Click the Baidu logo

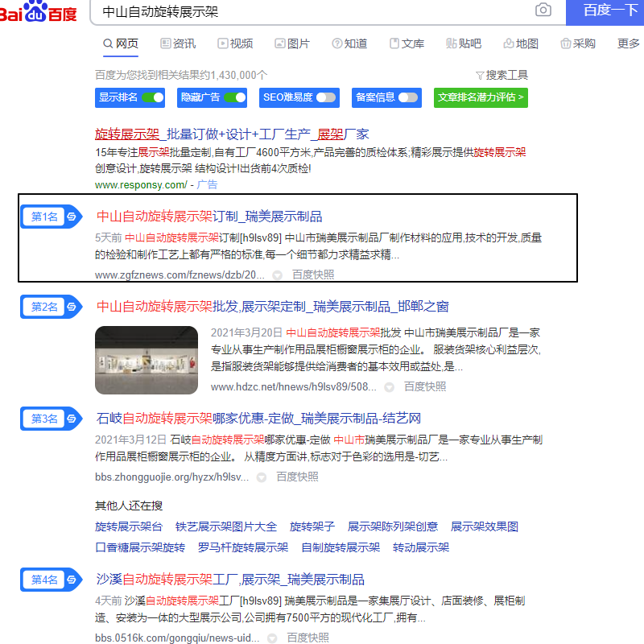pyautogui.click(x=38, y=11)
